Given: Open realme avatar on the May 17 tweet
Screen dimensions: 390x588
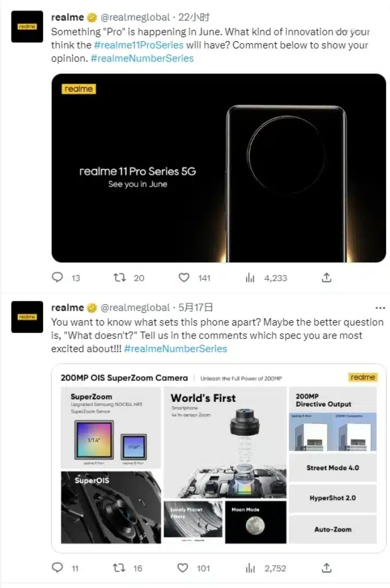Looking at the screenshot, I should pos(27,317).
